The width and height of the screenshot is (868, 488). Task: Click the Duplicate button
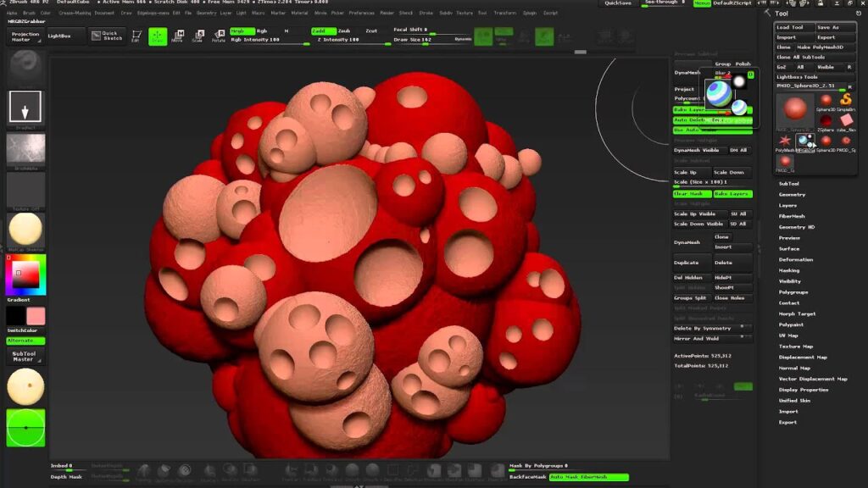[x=691, y=263]
